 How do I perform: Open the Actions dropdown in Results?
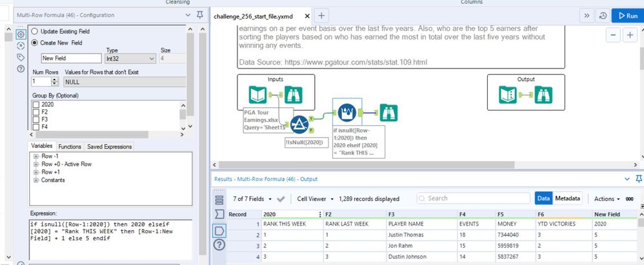pyautogui.click(x=607, y=199)
